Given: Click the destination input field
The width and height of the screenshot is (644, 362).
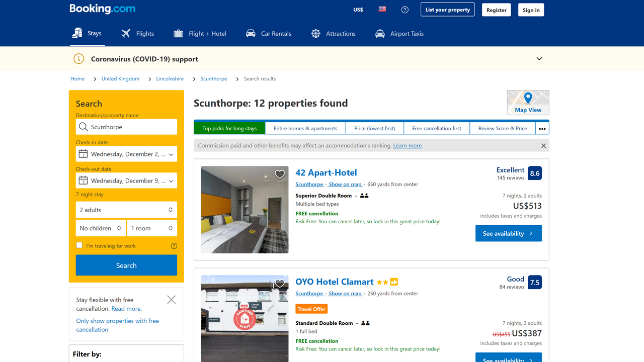Looking at the screenshot, I should pyautogui.click(x=126, y=127).
